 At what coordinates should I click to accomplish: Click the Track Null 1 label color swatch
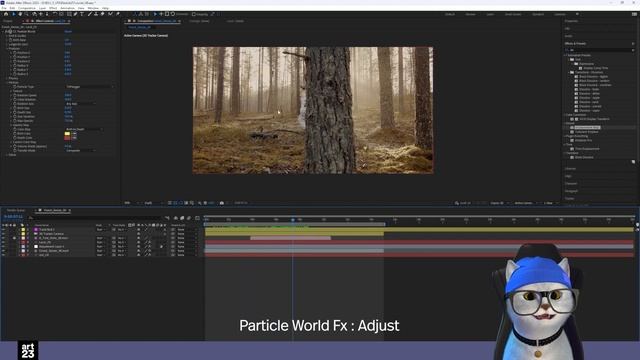coord(23,229)
